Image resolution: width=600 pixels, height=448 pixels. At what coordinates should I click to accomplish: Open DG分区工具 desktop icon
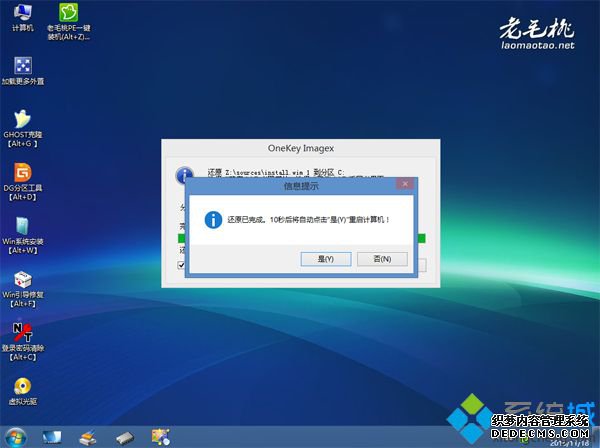tap(23, 182)
